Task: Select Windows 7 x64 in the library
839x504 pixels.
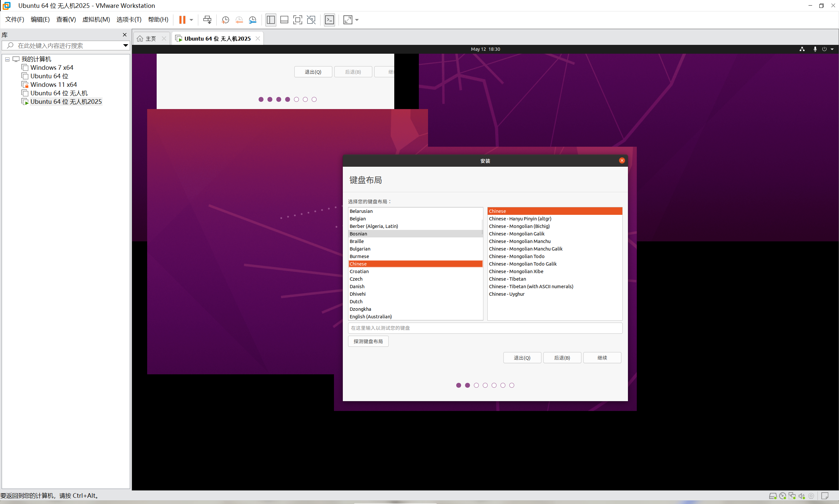Action: 52,67
